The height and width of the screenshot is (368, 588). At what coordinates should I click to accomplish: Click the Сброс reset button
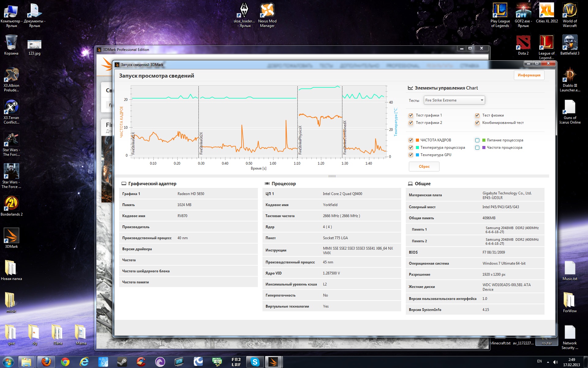click(424, 167)
